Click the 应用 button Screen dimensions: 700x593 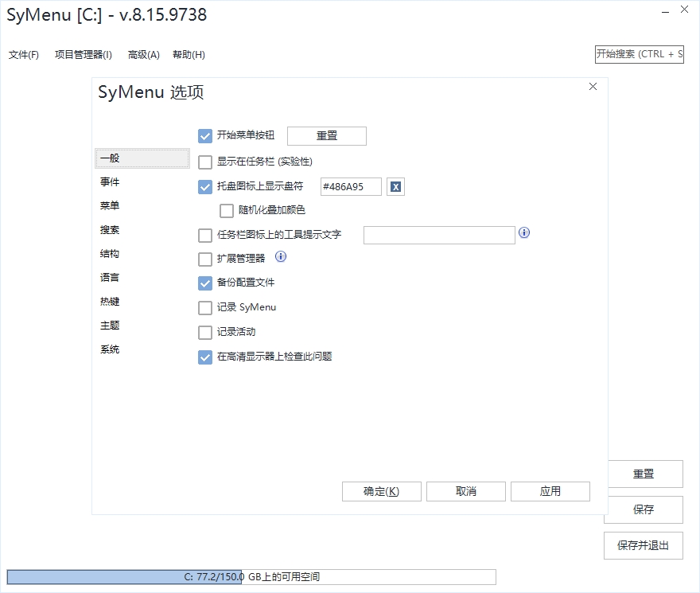click(550, 492)
